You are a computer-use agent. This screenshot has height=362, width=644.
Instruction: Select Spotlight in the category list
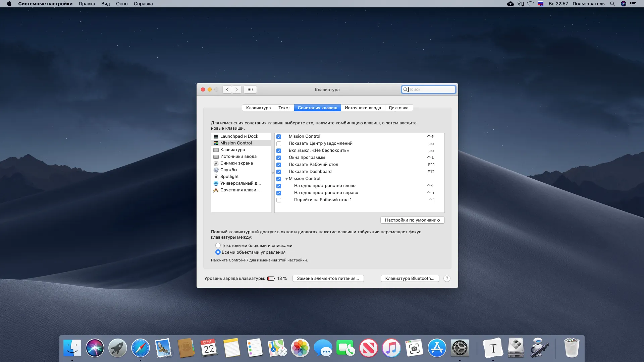click(241, 177)
